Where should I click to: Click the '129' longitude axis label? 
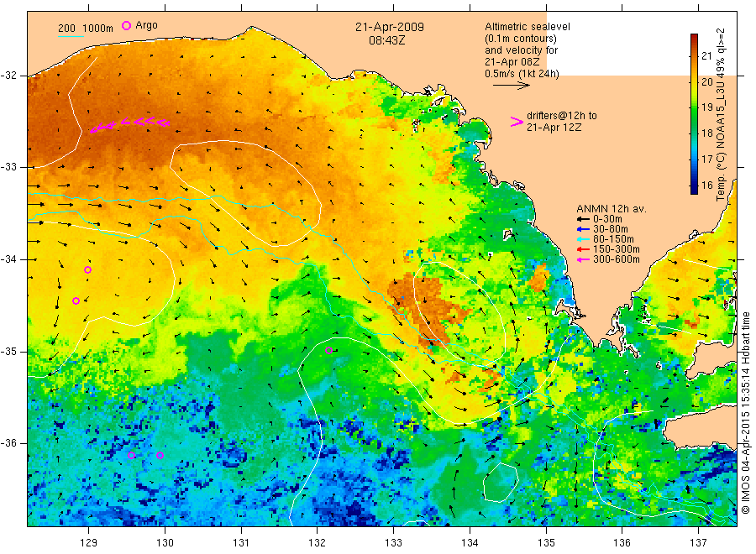point(89,543)
